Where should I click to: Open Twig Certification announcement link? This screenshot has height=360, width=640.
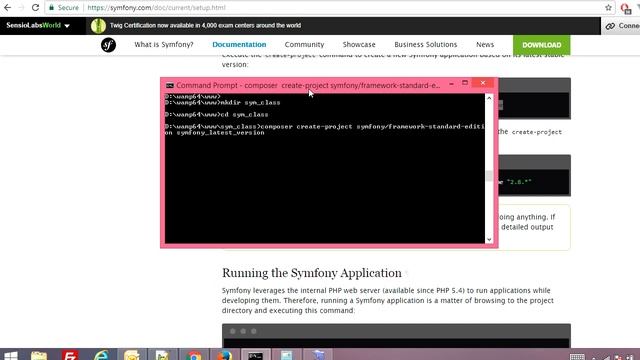point(205,25)
